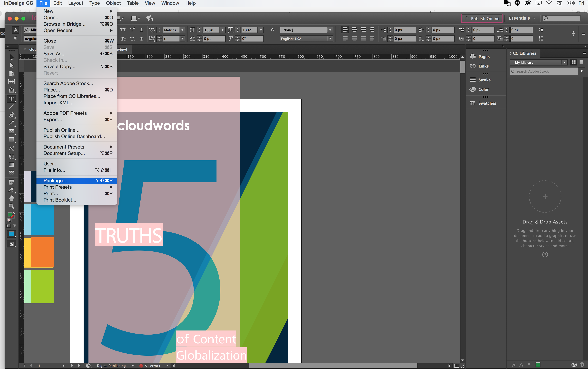Viewport: 588px width, 369px height.
Task: Enable align center paragraph button
Action: [x=354, y=30]
